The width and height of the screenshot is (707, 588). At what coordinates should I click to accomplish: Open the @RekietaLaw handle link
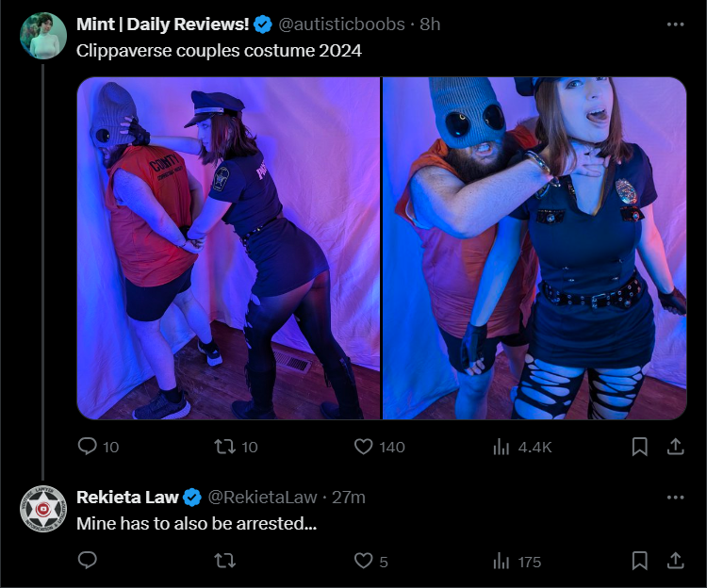point(262,498)
